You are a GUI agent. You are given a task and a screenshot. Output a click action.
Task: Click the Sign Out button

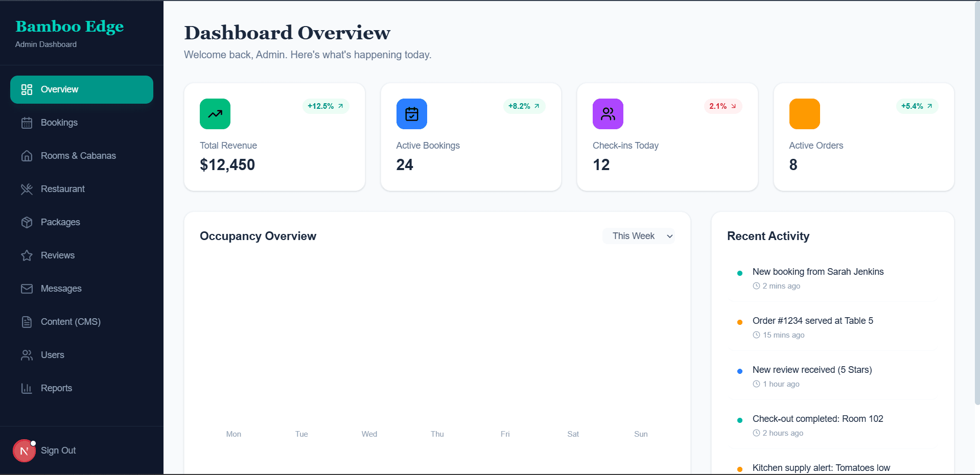coord(58,450)
